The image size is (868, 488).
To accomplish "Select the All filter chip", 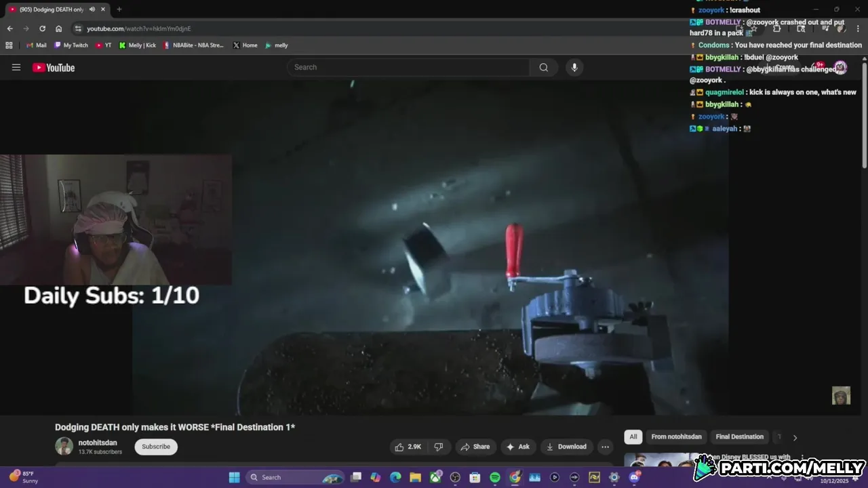I will pyautogui.click(x=633, y=436).
